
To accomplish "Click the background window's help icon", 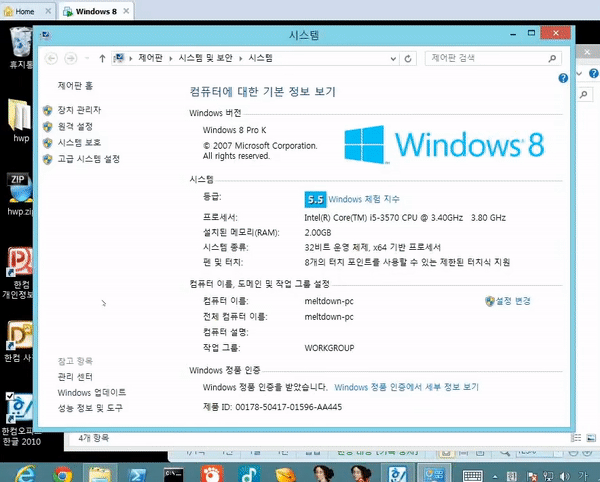I will 594,73.
